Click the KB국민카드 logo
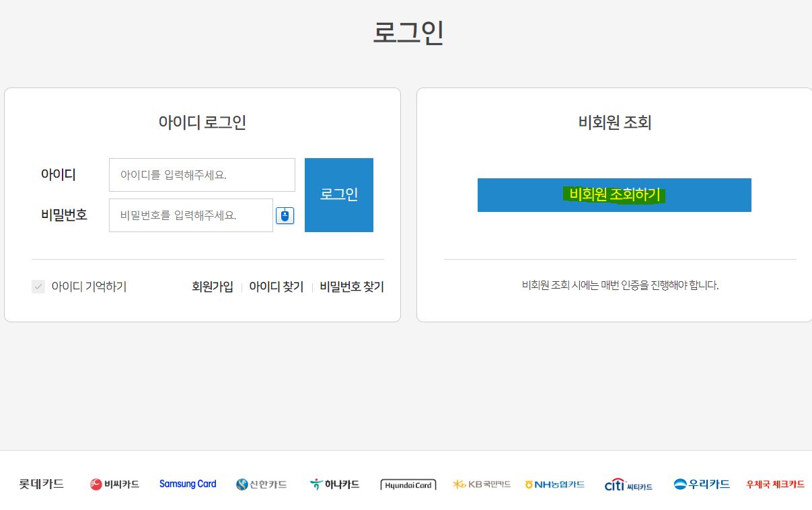 tap(481, 484)
